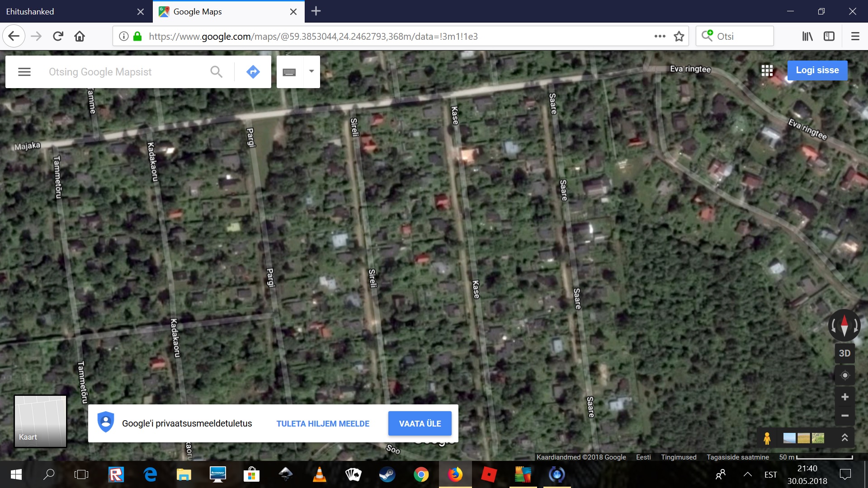Expand the keyboard input tools dropdown arrow
This screenshot has width=868, height=488.
(x=311, y=71)
